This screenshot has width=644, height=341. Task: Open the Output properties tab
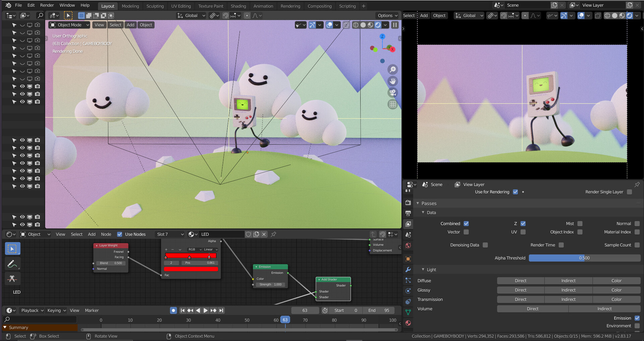coord(408,213)
